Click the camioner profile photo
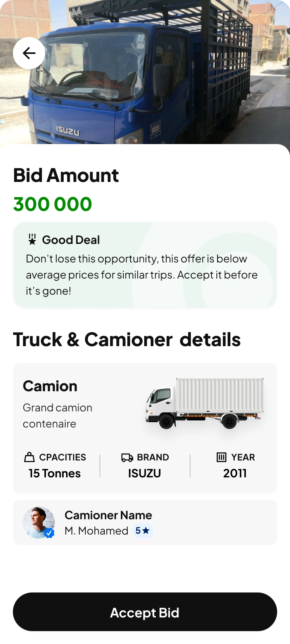 (x=39, y=522)
